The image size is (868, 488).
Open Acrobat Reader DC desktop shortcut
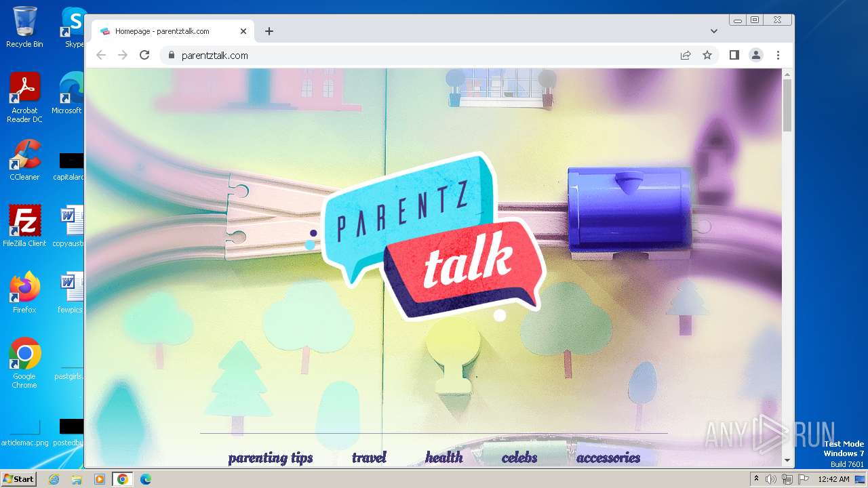[24, 98]
